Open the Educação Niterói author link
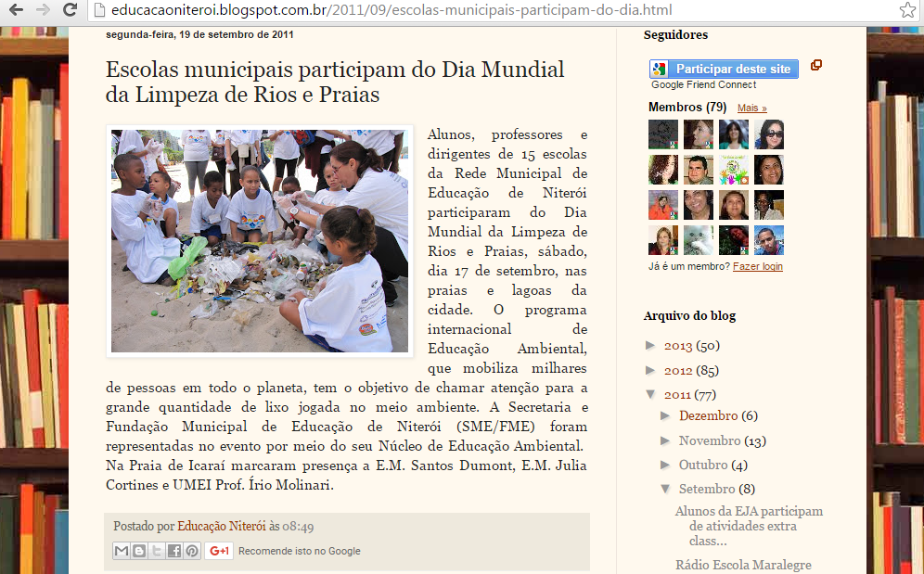 [222, 527]
